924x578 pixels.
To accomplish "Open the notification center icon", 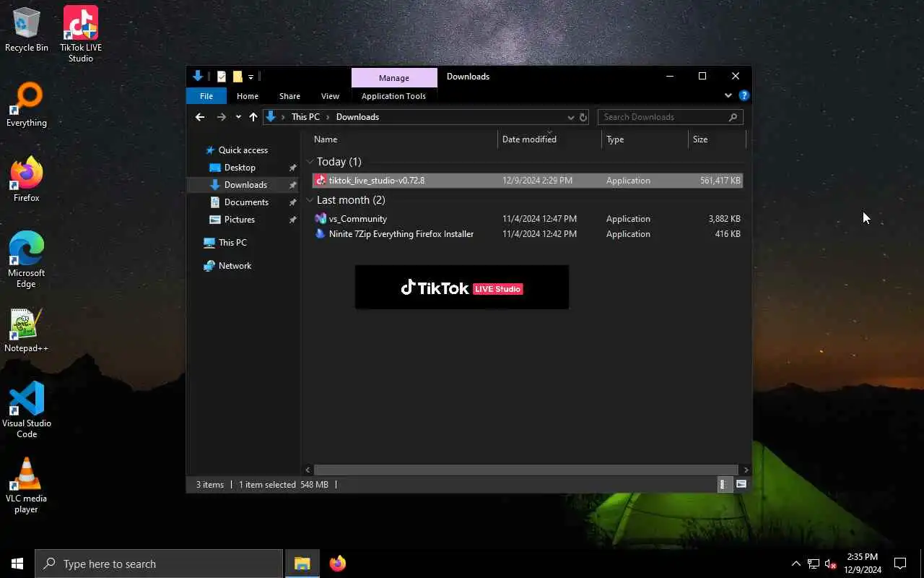I will (900, 564).
